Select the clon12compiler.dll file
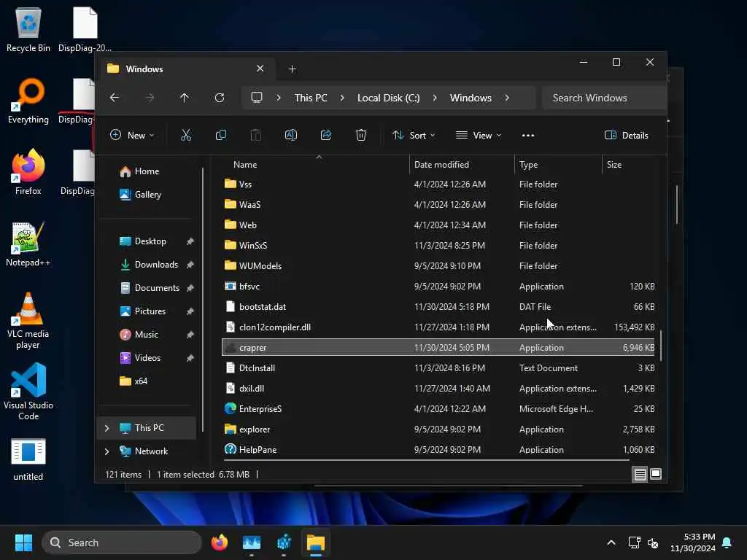Viewport: 747px width, 560px height. point(438,327)
